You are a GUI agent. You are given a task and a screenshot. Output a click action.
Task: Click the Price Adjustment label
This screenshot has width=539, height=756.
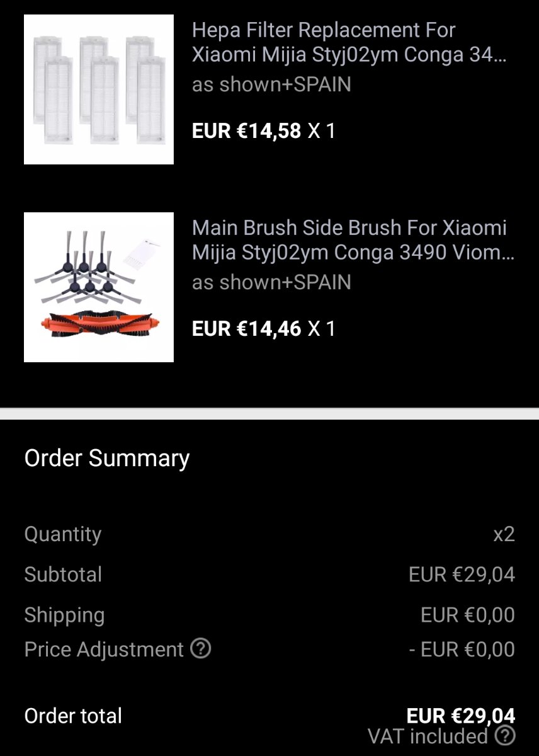tap(104, 650)
